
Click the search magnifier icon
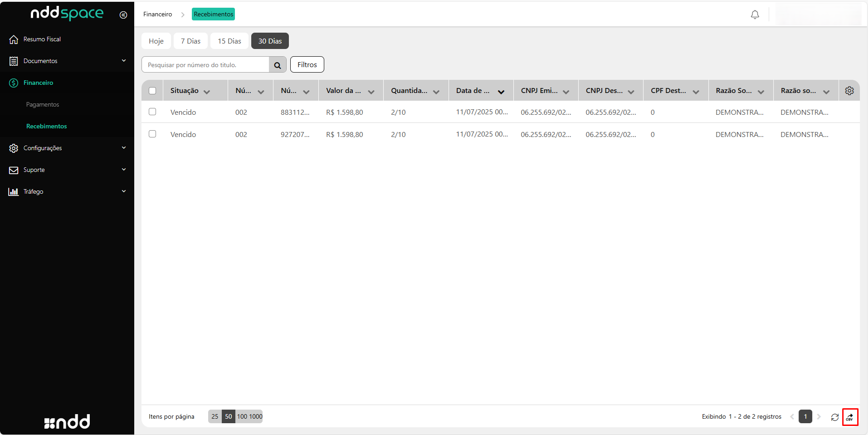click(x=278, y=65)
